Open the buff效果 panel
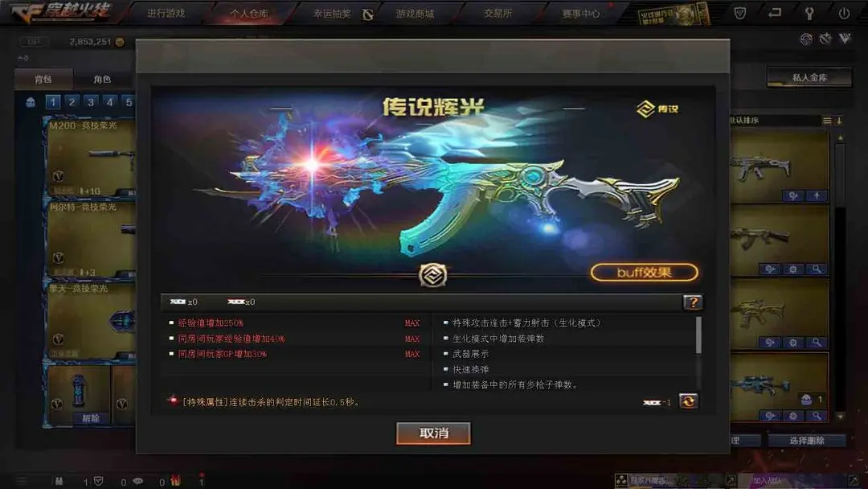This screenshot has width=868, height=489. point(645,273)
